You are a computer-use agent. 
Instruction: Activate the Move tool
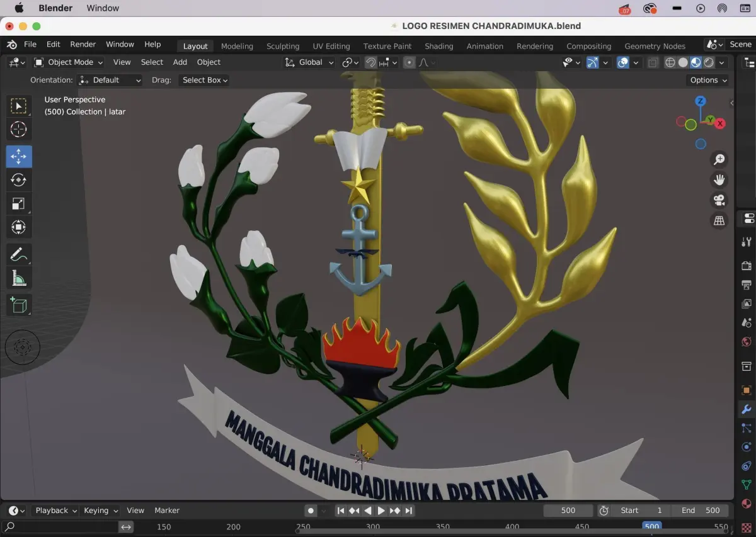tap(19, 157)
